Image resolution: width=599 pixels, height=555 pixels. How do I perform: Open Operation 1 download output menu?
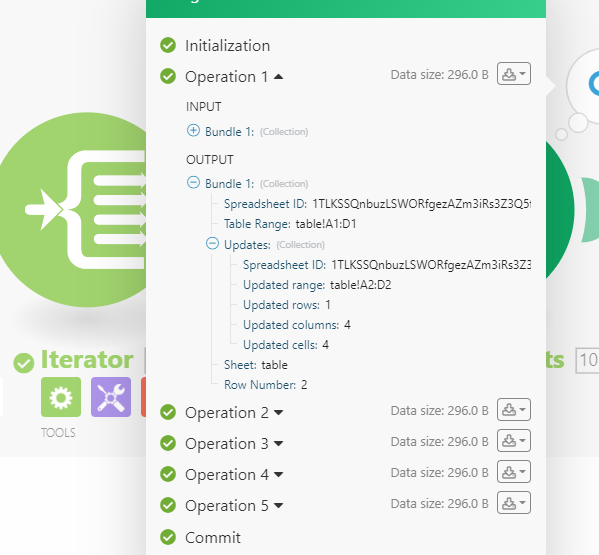coord(513,74)
